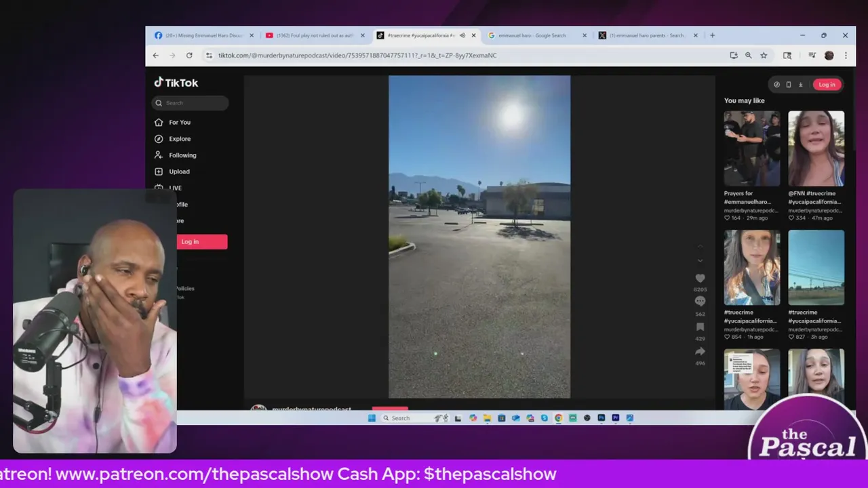Screen dimensions: 868x488
Task: Reload the TikTok page
Action: 189,56
